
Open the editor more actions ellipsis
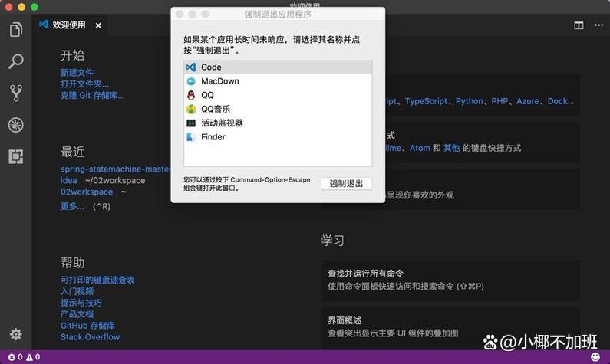(598, 25)
